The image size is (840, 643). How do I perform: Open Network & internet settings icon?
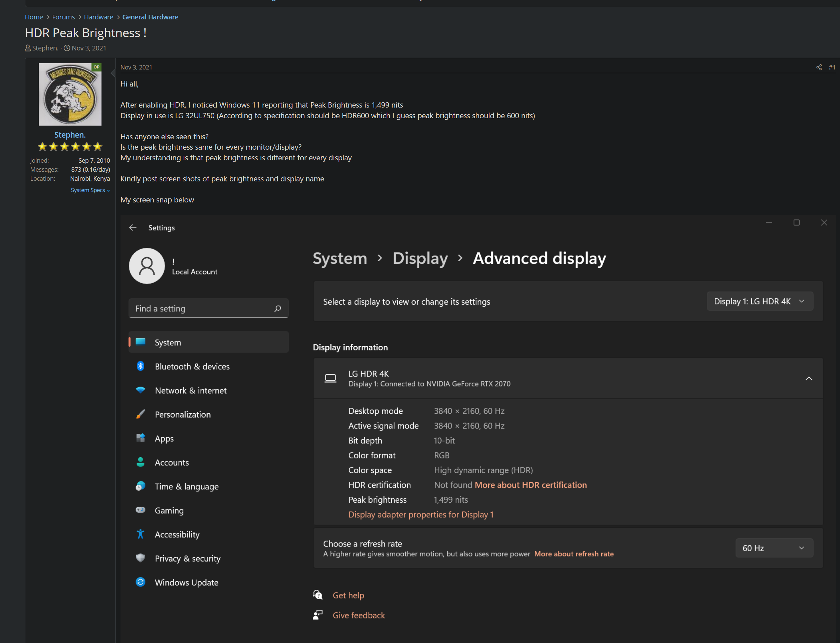pos(141,390)
